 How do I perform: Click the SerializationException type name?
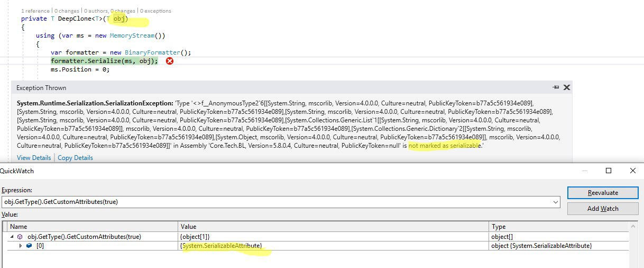tap(95, 103)
